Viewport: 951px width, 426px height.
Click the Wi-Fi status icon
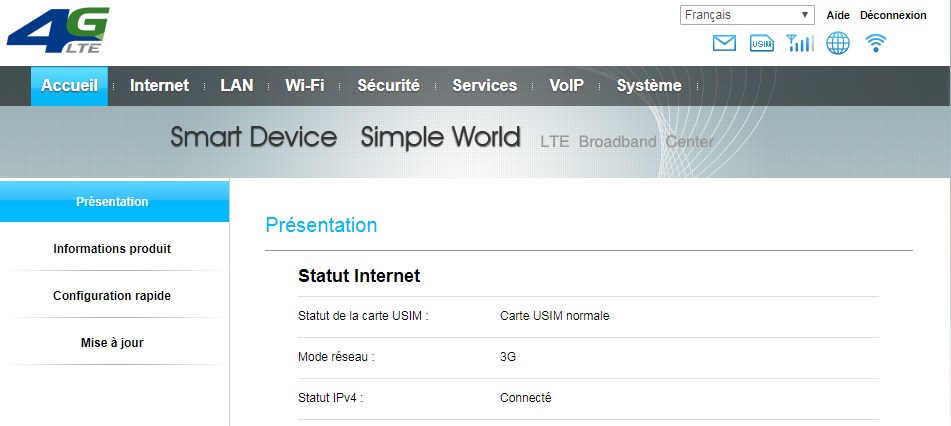(x=876, y=43)
